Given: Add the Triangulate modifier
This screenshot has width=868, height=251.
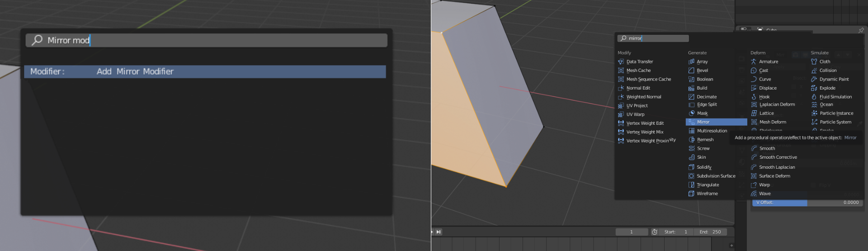Looking at the screenshot, I should click(x=704, y=185).
